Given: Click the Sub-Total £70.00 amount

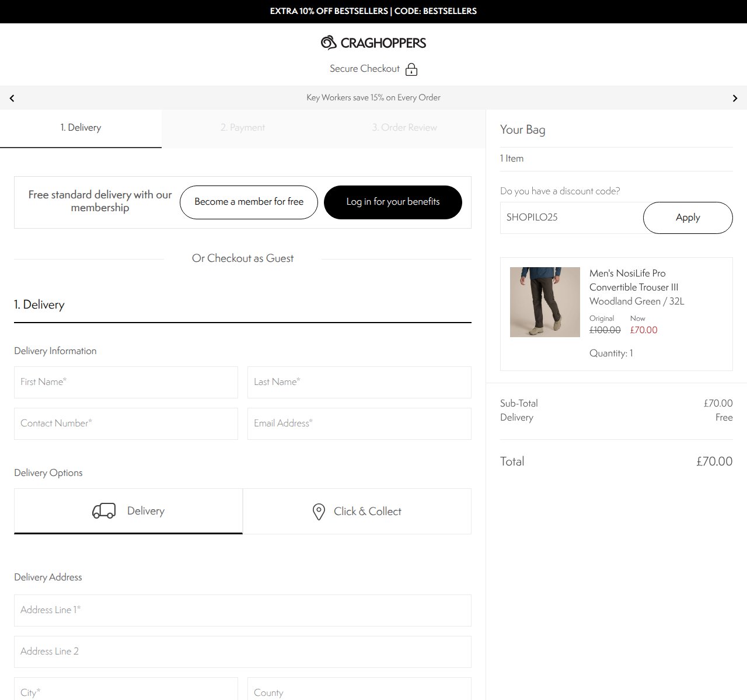Looking at the screenshot, I should pyautogui.click(x=718, y=403).
